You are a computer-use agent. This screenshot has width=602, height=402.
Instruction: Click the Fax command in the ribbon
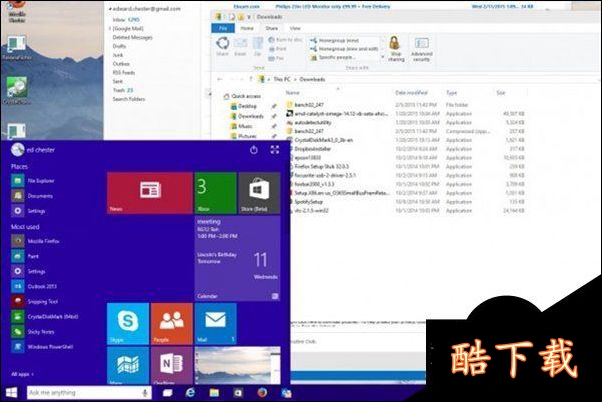pos(276,58)
